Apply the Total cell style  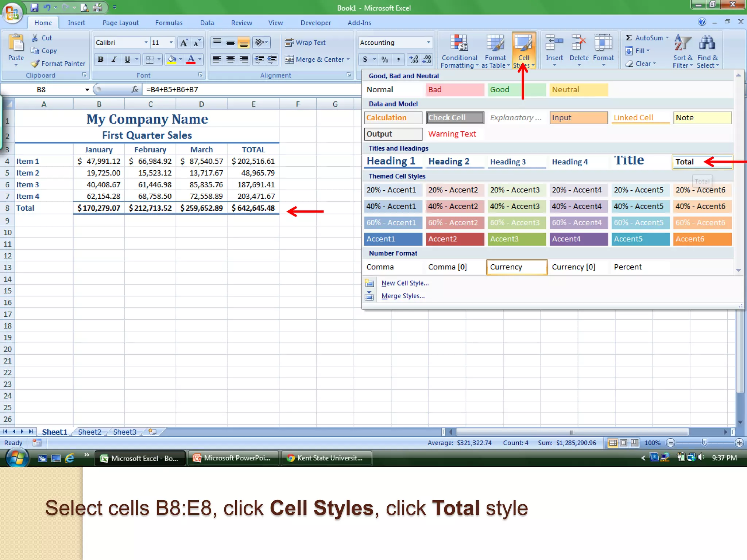pos(702,162)
